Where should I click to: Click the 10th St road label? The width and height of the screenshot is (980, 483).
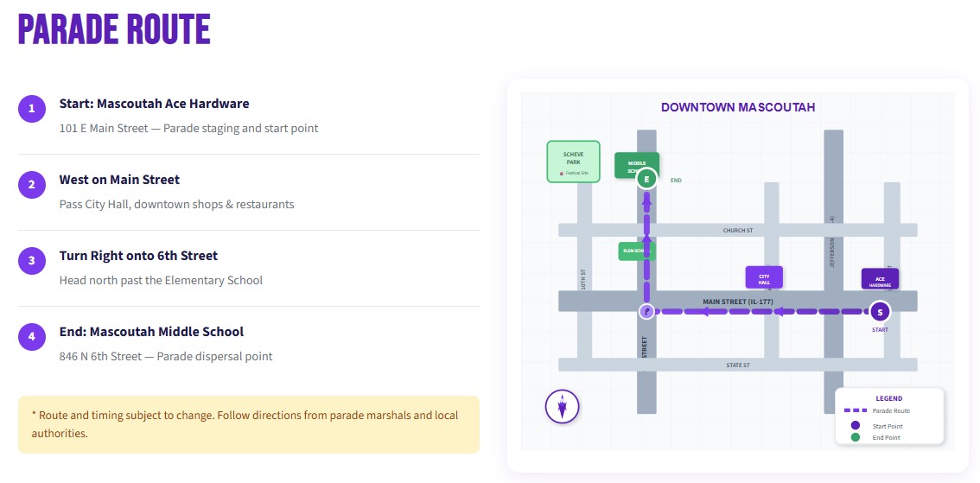click(x=583, y=280)
